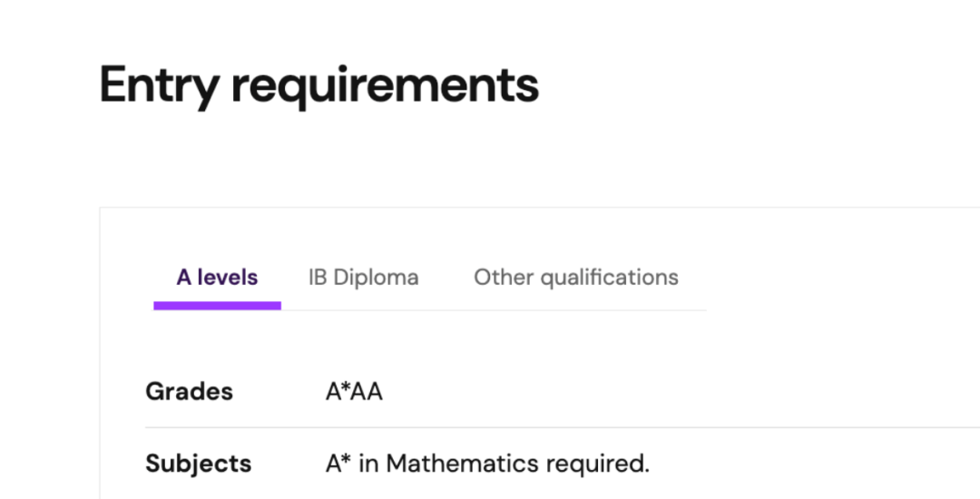Viewport: 980px width, 499px height.
Task: Click the "A* in Mathematics required." text
Action: (x=487, y=464)
